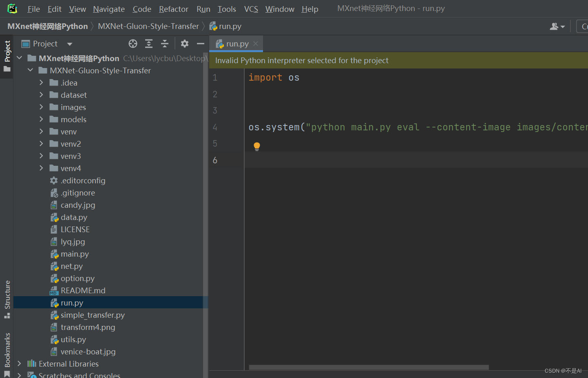Click the yellow intention lightbulb in editor
Viewport: 588px width, 378px height.
(x=257, y=147)
